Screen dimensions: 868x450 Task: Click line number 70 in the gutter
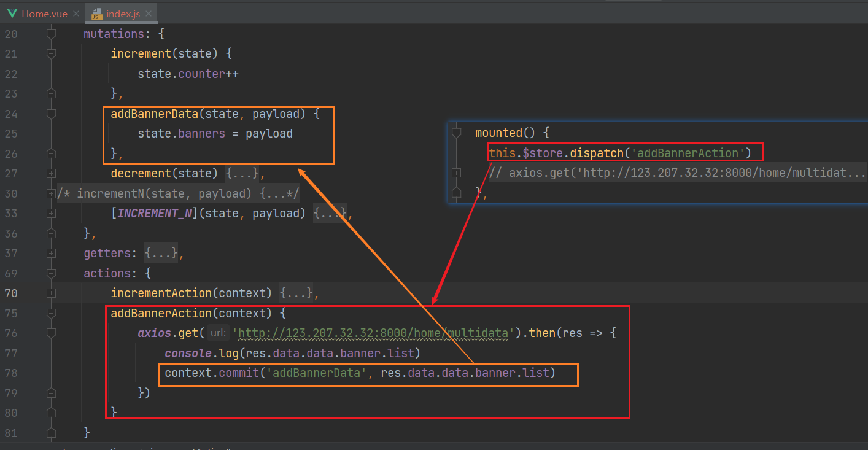tap(12, 293)
